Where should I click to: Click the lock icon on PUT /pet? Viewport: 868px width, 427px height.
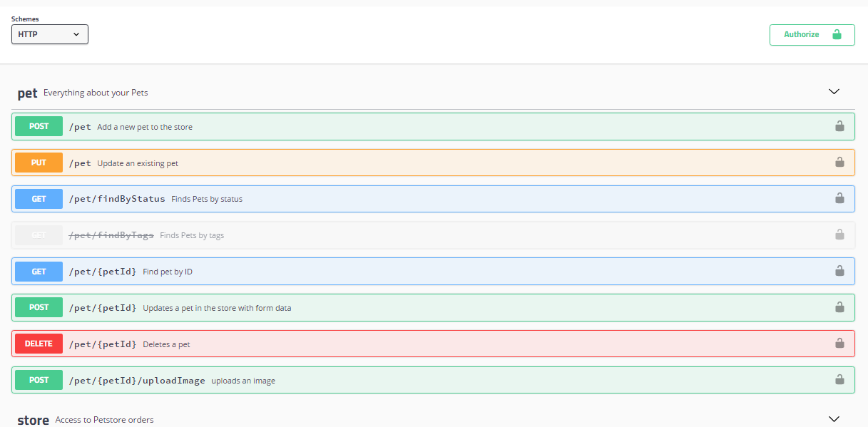coord(839,163)
